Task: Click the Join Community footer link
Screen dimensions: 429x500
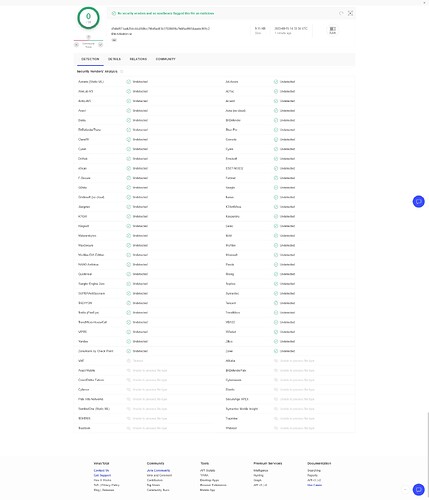Action: pyautogui.click(x=158, y=470)
